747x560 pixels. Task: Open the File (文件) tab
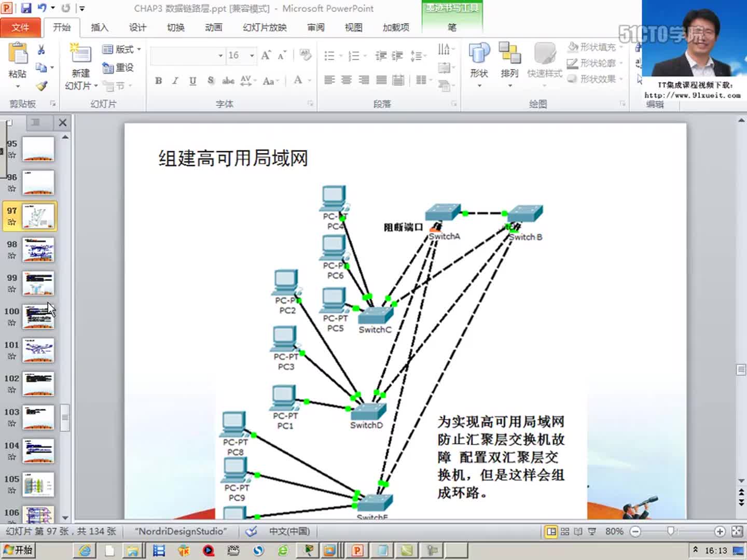tap(20, 27)
